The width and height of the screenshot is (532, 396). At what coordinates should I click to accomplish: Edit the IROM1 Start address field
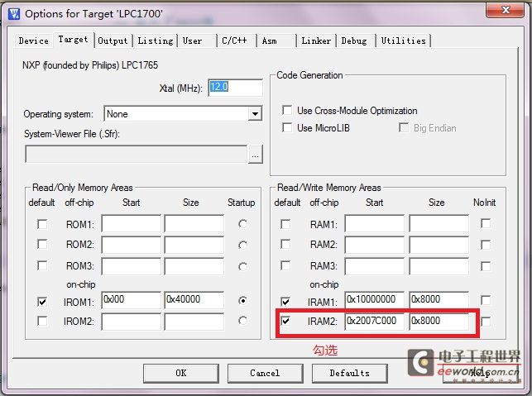coord(132,300)
